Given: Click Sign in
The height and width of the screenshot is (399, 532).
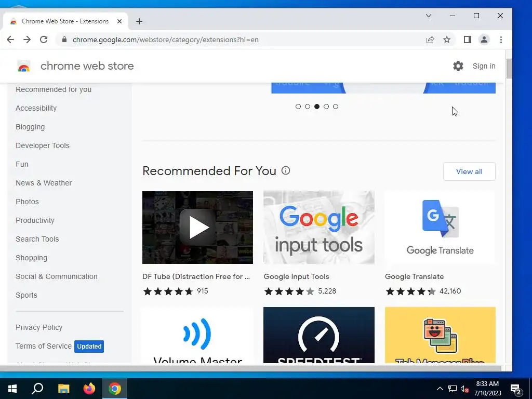Looking at the screenshot, I should click(484, 66).
